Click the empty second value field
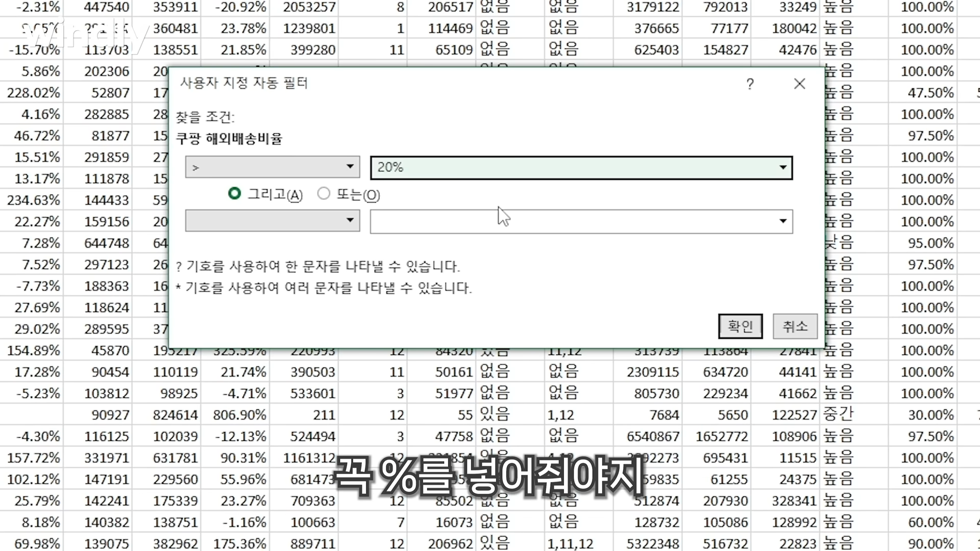Screen dimensions: 980x551 pyautogui.click(x=572, y=221)
